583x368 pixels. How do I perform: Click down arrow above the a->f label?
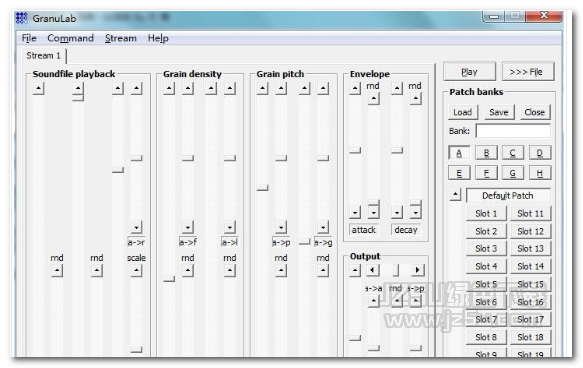[x=188, y=227]
